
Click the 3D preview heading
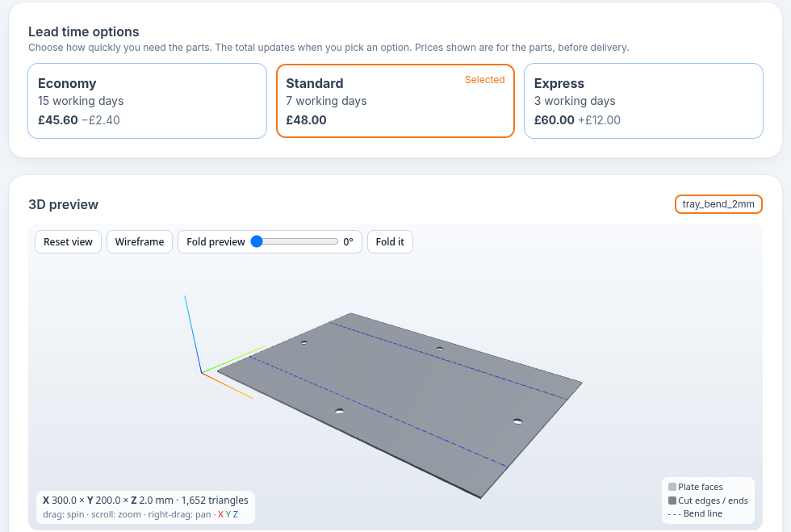[64, 204]
